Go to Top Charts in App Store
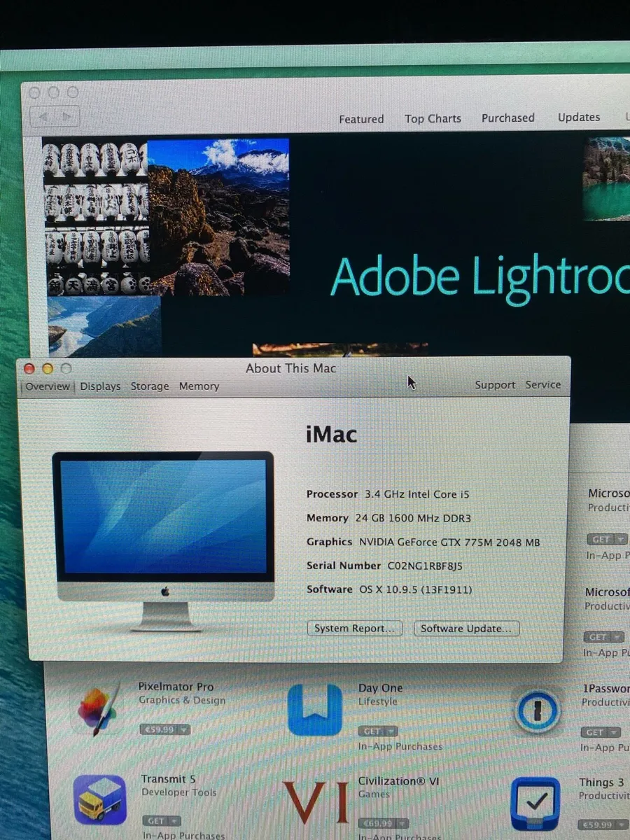Image resolution: width=630 pixels, height=840 pixels. pos(433,118)
